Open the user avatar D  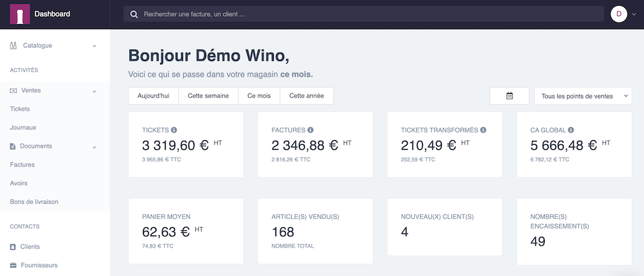pyautogui.click(x=618, y=14)
